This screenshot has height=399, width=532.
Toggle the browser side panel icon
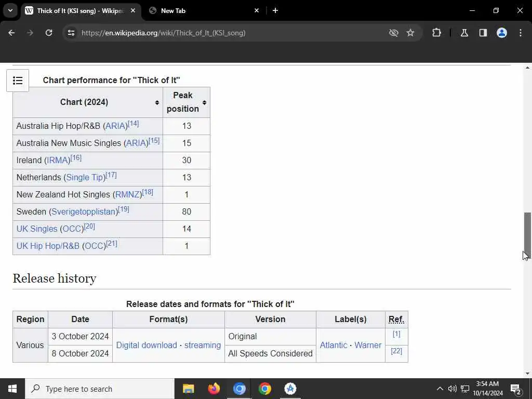[483, 33]
